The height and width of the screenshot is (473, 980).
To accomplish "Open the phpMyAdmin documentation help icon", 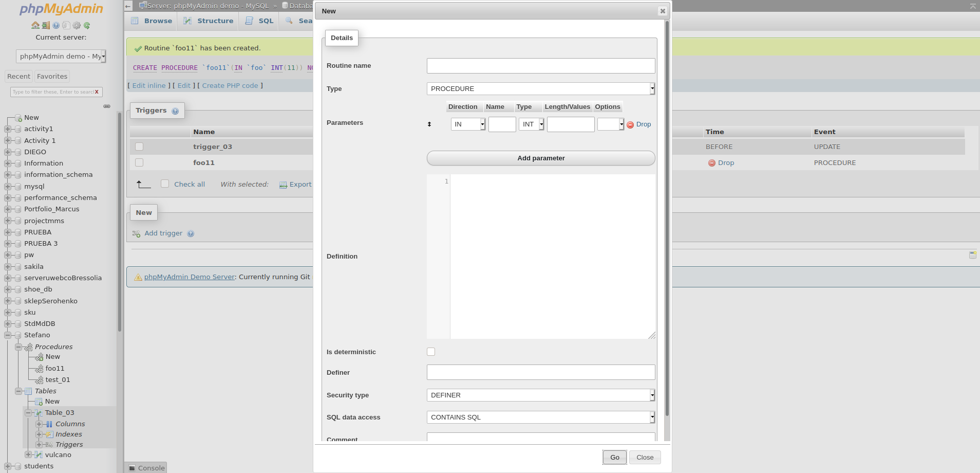I will 56,25.
